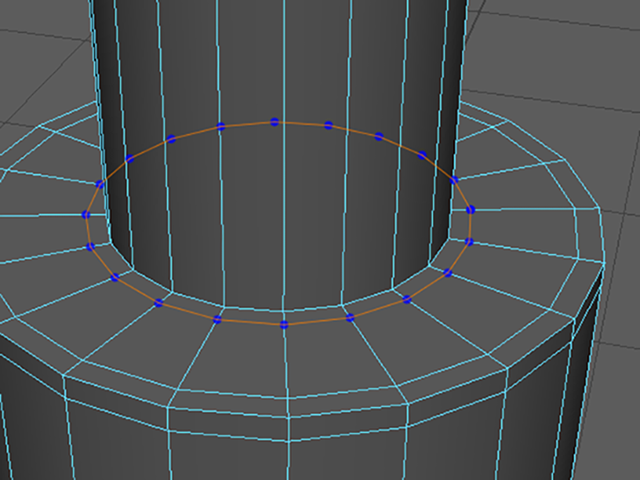The height and width of the screenshot is (480, 640).
Task: Select the bottommost blue vertex on the orange loop
Action: tap(284, 325)
